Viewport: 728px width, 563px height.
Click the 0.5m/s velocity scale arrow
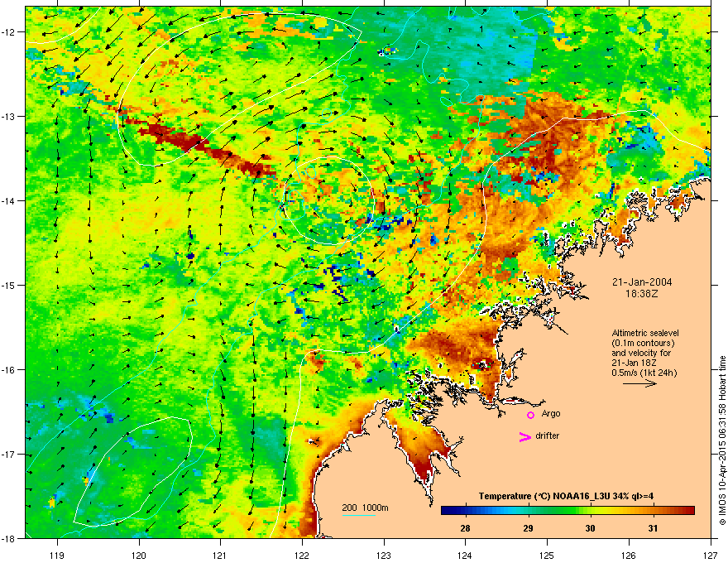[639, 383]
